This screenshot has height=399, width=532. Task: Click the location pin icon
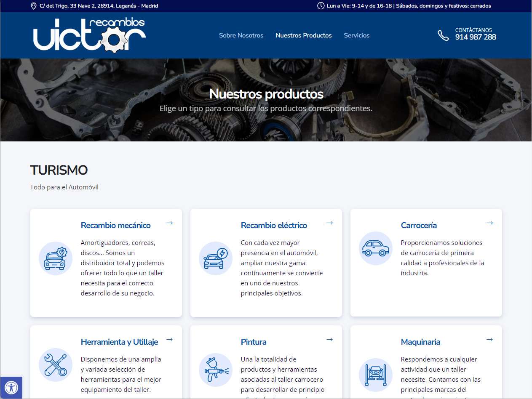pyautogui.click(x=34, y=6)
